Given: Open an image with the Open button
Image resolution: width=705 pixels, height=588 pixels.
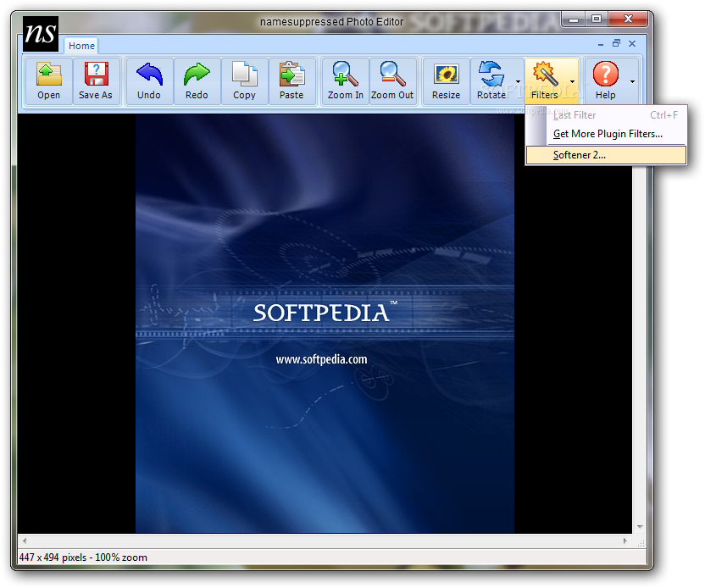Looking at the screenshot, I should click(x=48, y=81).
